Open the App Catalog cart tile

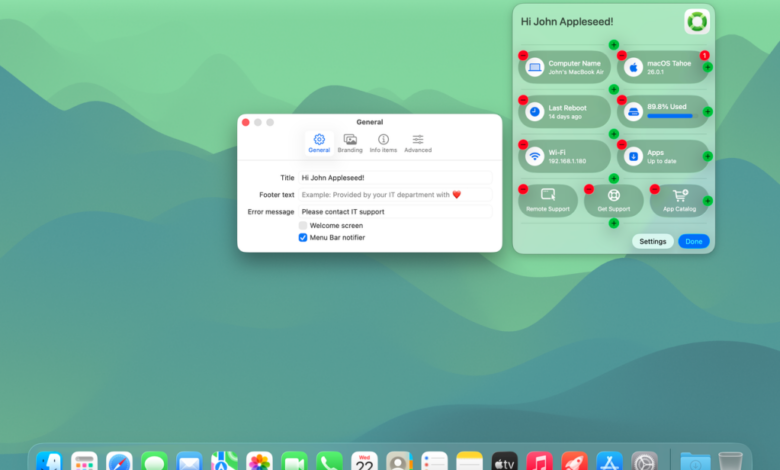coord(680,199)
